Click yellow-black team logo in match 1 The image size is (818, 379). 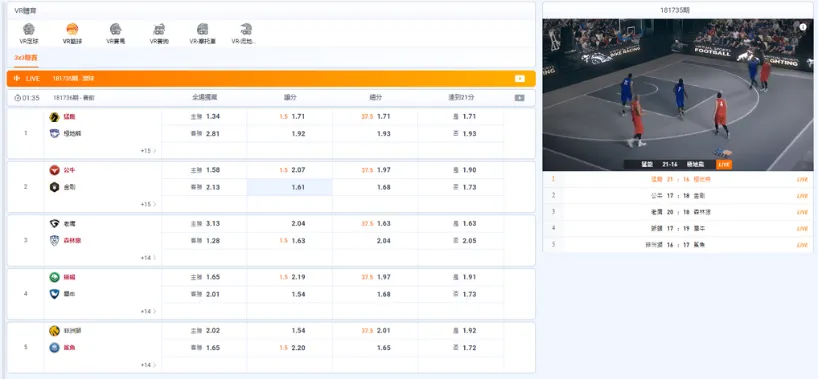pyautogui.click(x=54, y=116)
